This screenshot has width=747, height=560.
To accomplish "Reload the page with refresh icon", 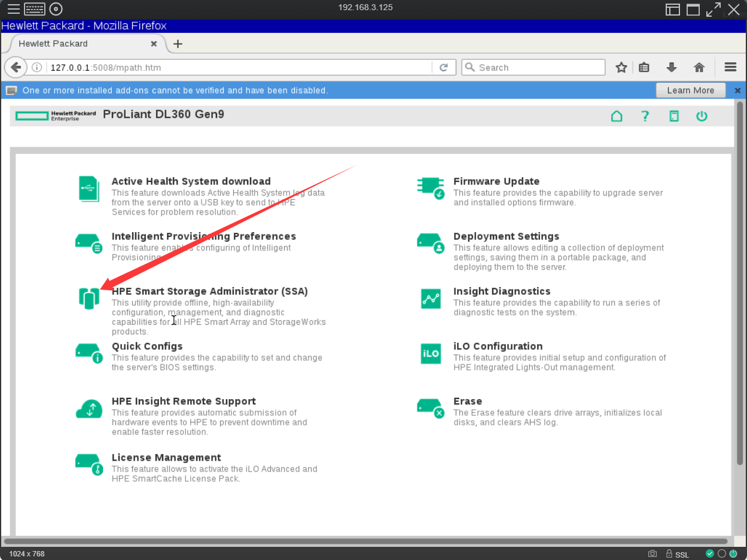I will pos(444,68).
